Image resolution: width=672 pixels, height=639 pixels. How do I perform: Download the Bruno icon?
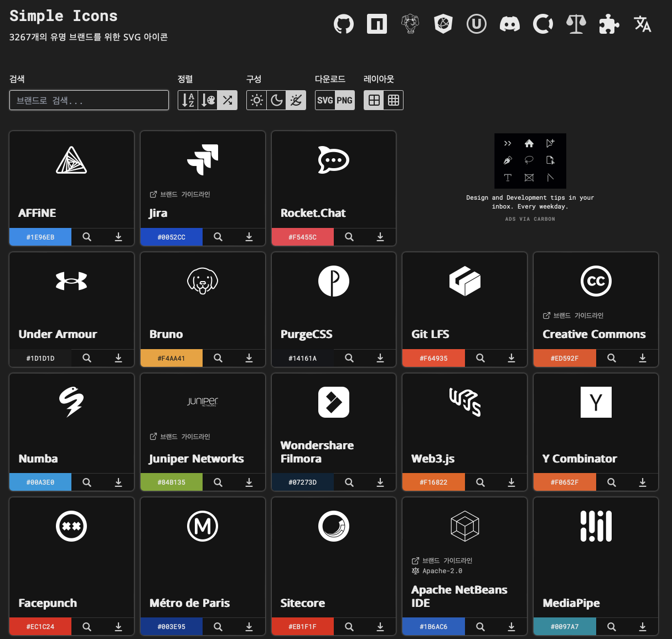(249, 358)
